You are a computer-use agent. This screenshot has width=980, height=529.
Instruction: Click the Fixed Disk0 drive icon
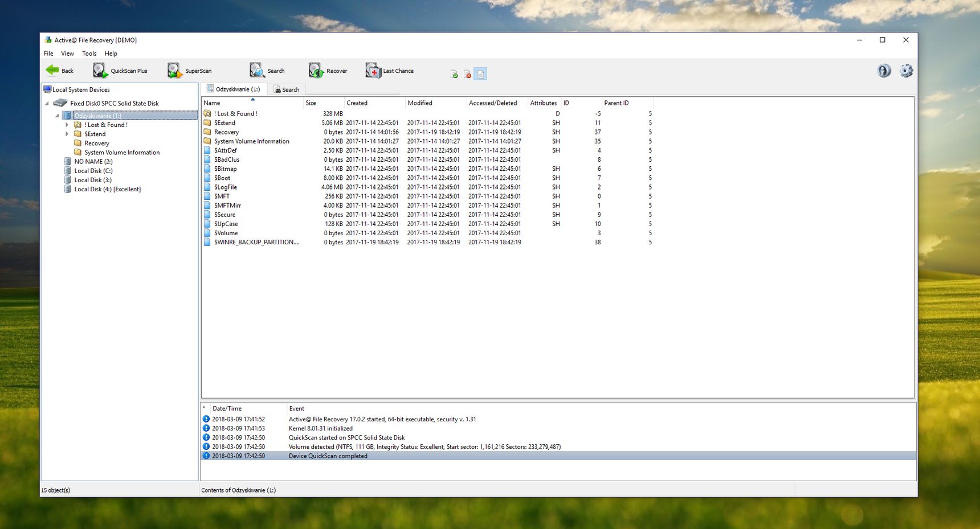[x=60, y=103]
